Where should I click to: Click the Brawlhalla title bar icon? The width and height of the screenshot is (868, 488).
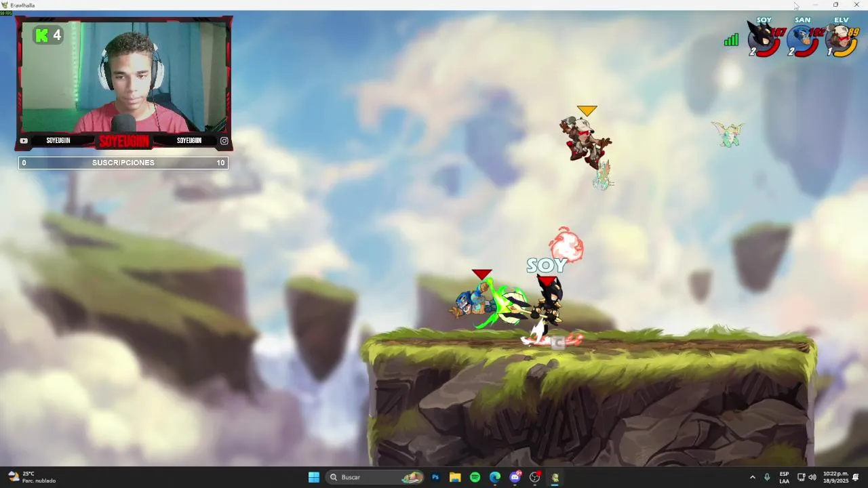click(x=5, y=5)
